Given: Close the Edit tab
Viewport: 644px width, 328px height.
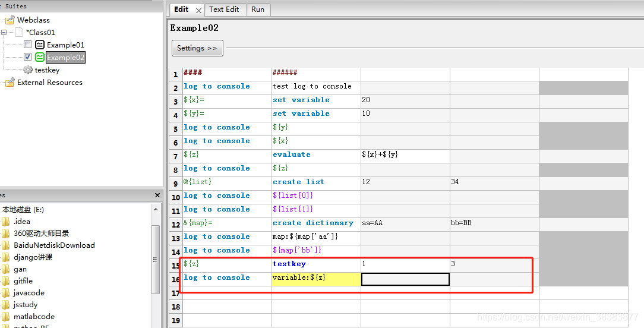Looking at the screenshot, I should point(198,11).
